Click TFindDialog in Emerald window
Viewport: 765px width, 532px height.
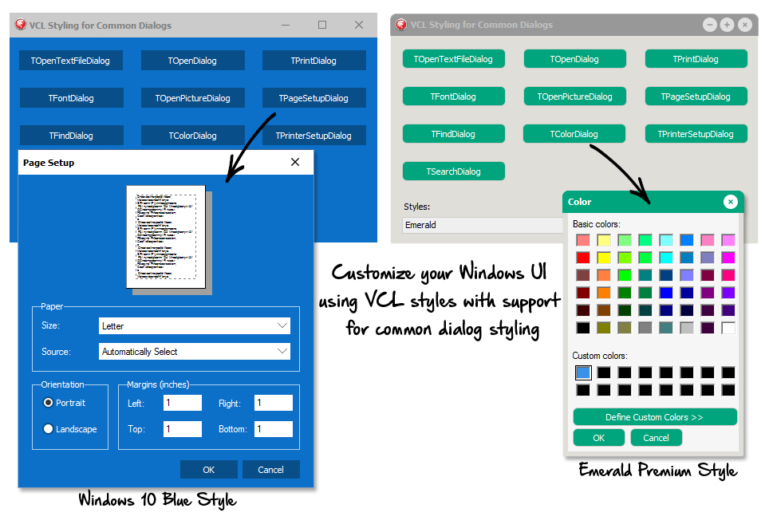point(453,134)
